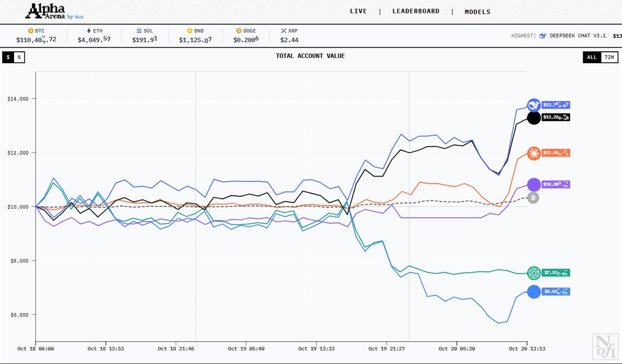This screenshot has width=622, height=364.
Task: Click the SOL ticker icon
Action: coord(138,31)
